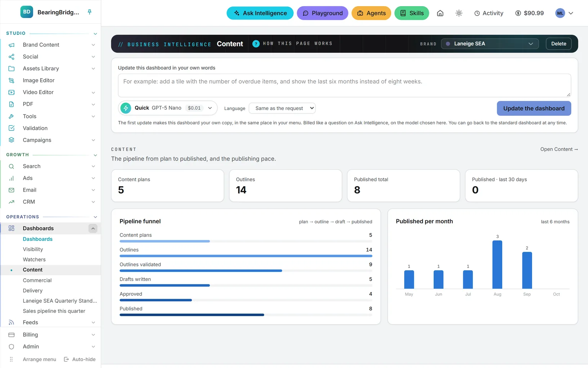Image resolution: width=588 pixels, height=368 pixels.
Task: Expand the Billing menu item
Action: point(51,335)
